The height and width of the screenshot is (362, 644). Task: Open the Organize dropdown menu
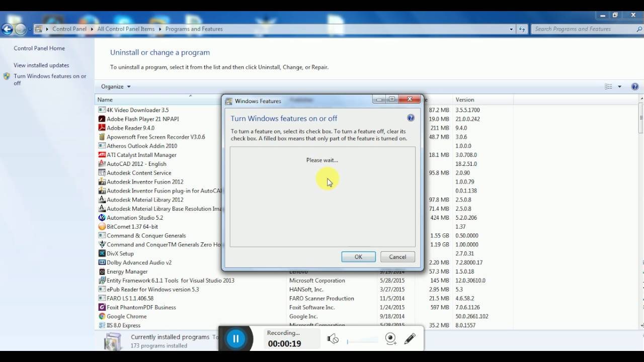coord(116,86)
